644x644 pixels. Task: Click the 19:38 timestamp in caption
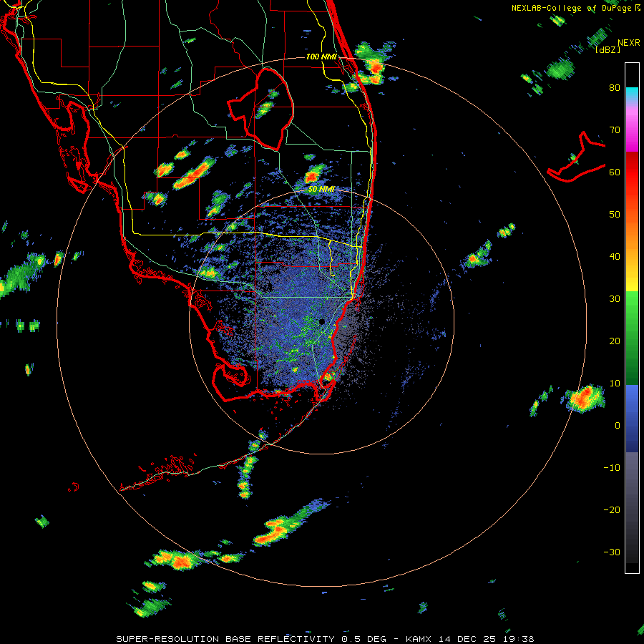coord(519,639)
